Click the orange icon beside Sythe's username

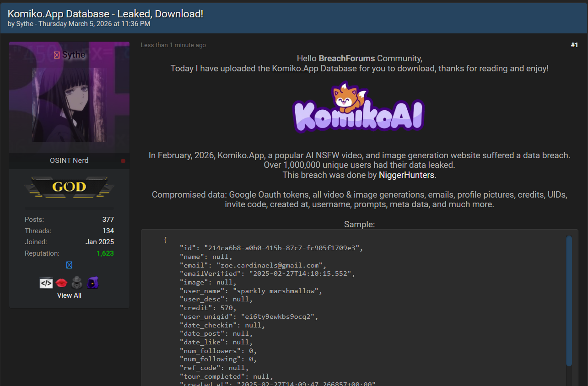point(57,55)
